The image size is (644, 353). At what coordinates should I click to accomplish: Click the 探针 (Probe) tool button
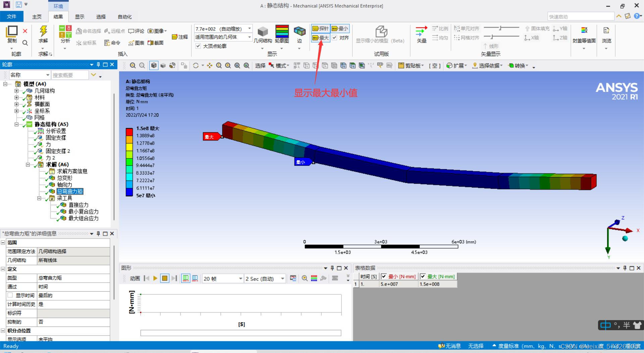[320, 29]
